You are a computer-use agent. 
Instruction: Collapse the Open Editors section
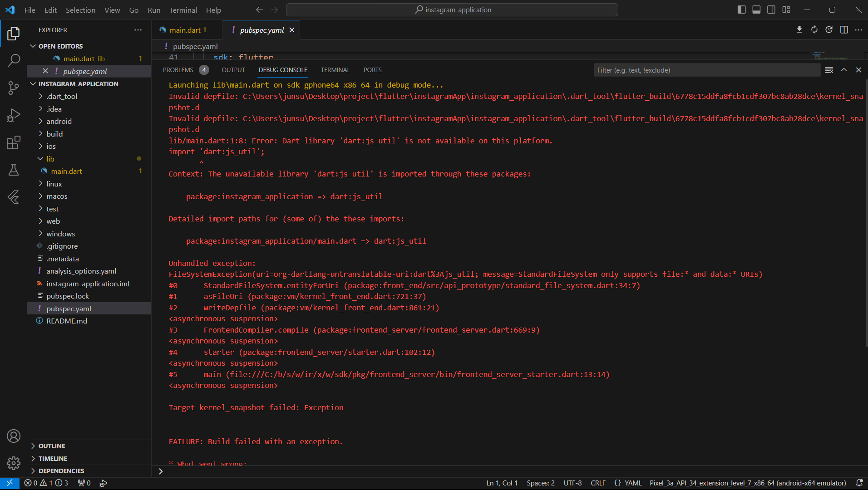coord(89,46)
